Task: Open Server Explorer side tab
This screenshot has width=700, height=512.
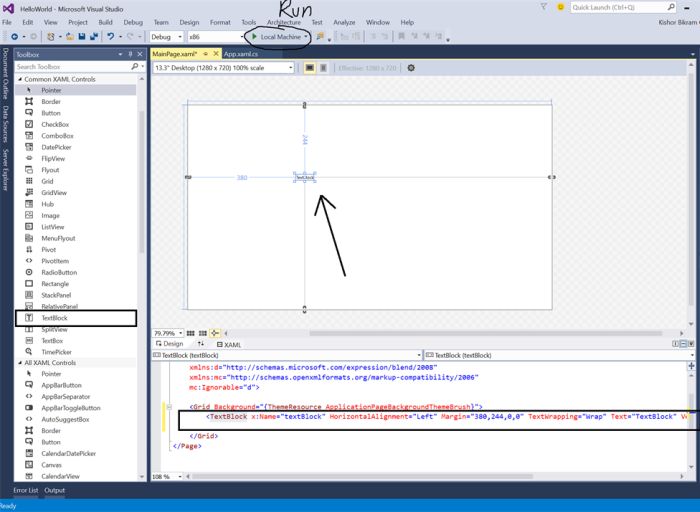Action: click(x=5, y=170)
